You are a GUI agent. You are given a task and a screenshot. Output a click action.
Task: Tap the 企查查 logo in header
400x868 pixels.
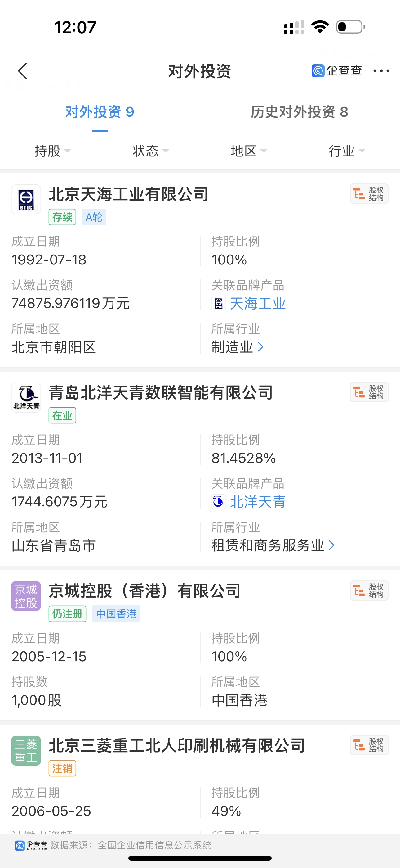(336, 71)
